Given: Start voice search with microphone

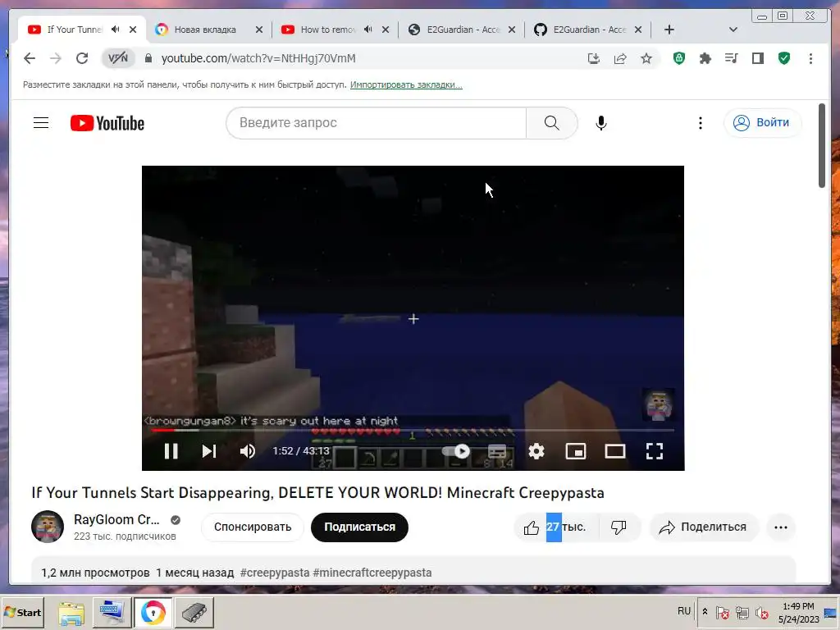Looking at the screenshot, I should click(601, 123).
